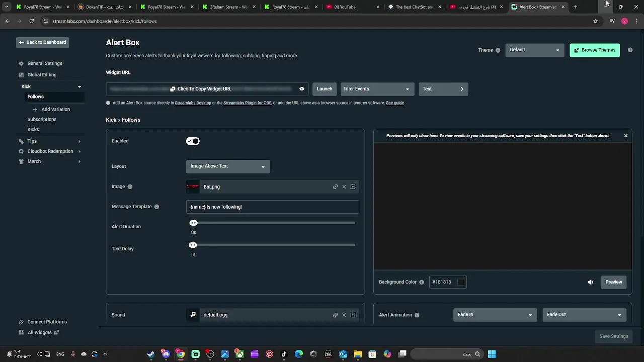Click Add Variation under Follows

(x=56, y=110)
